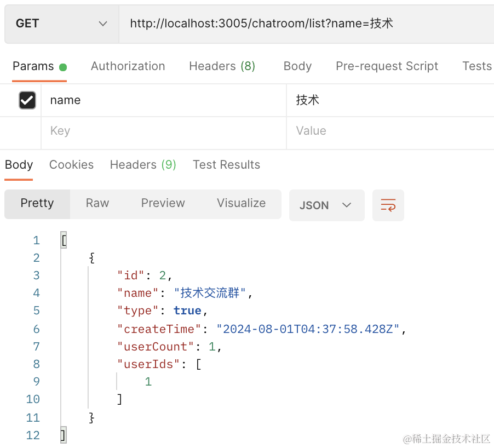Select the Pretty response view
Image resolution: width=494 pixels, height=448 pixels.
pyautogui.click(x=37, y=203)
